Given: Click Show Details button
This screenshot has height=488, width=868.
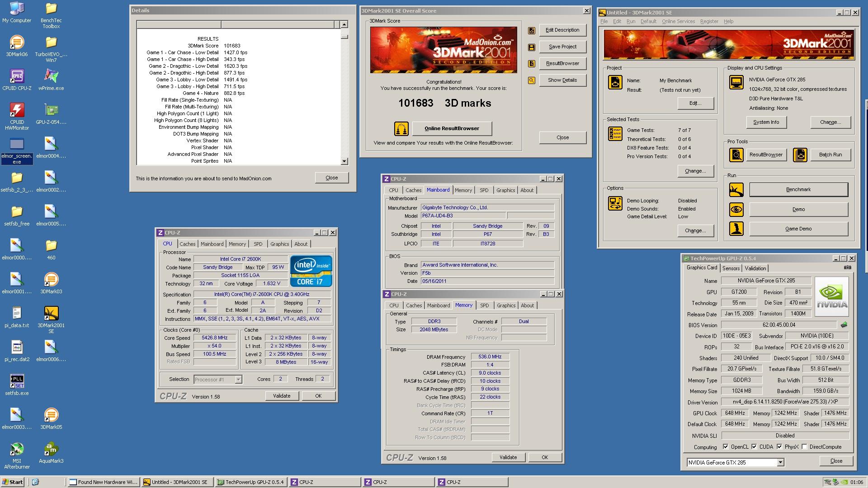Looking at the screenshot, I should [562, 80].
